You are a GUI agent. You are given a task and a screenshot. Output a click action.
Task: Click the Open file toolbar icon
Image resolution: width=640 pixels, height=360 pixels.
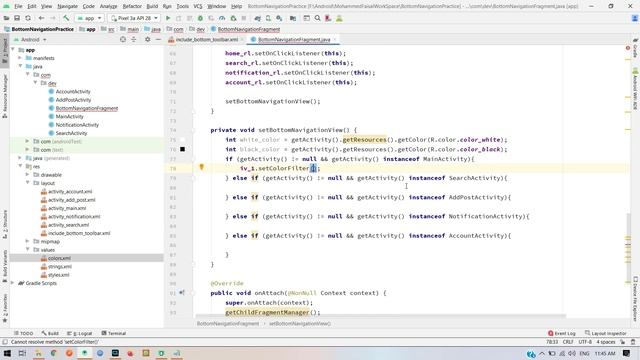(6, 18)
